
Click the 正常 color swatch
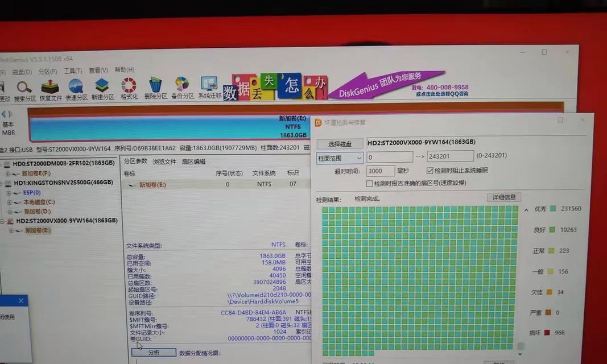point(551,251)
